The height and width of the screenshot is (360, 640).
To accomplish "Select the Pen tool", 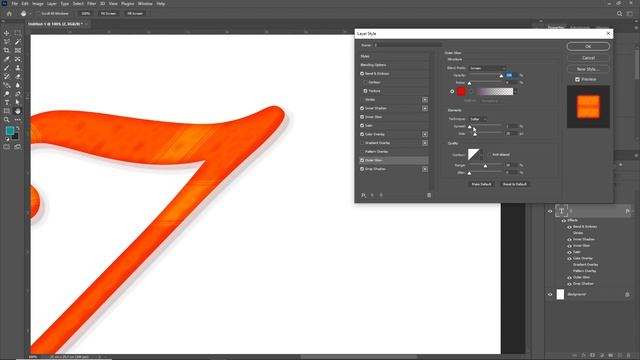I will click(x=18, y=94).
